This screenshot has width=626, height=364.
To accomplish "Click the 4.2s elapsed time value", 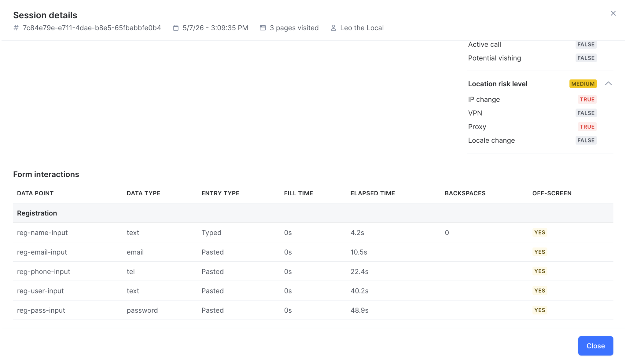I will [357, 233].
